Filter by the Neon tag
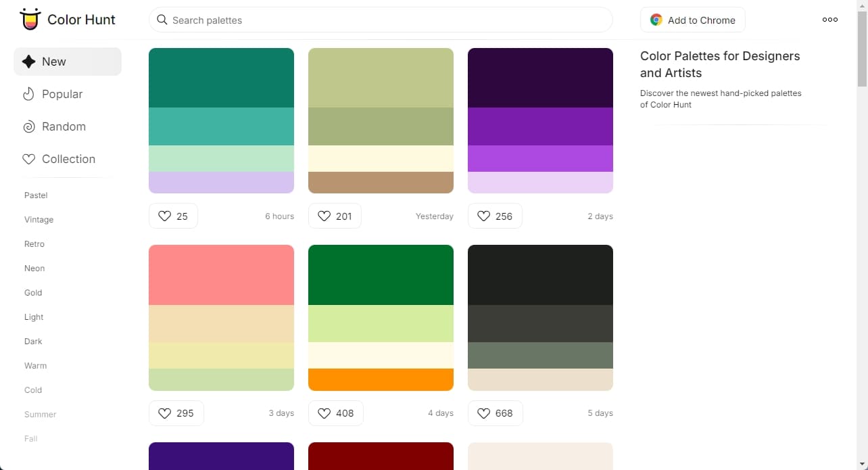 34,268
